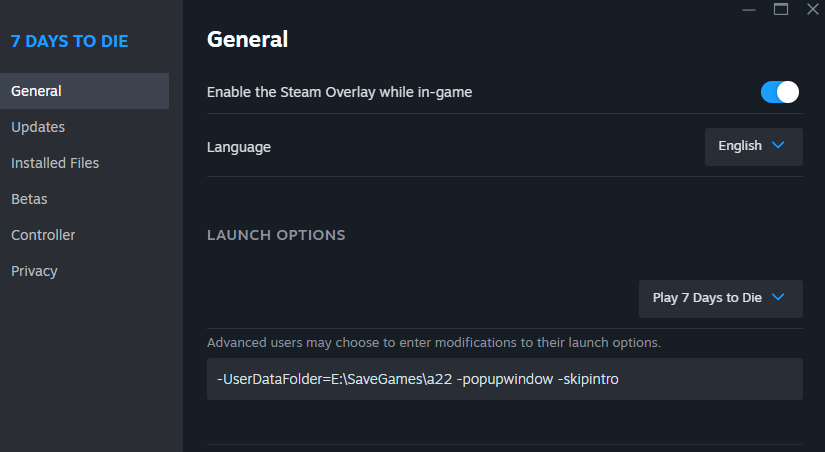825x452 pixels.
Task: Click the Enable the Steam Overlay label
Action: click(x=339, y=92)
